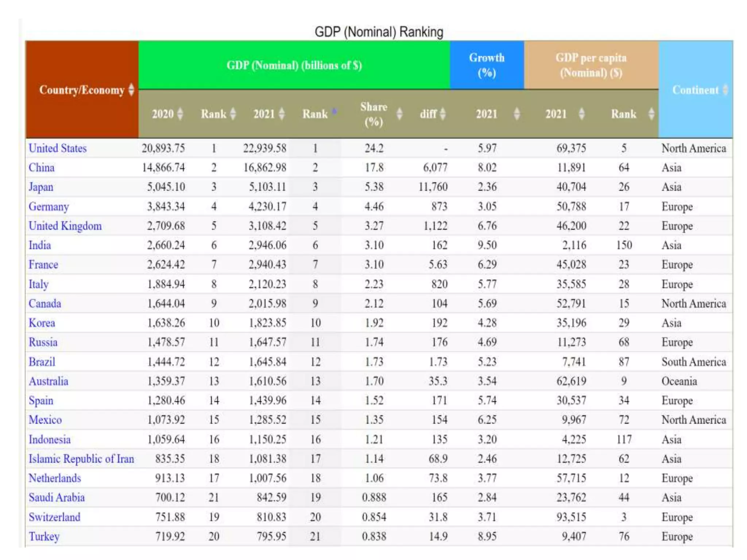Click the GDP per capita header cell
This screenshot has width=747, height=560.
pyautogui.click(x=591, y=65)
